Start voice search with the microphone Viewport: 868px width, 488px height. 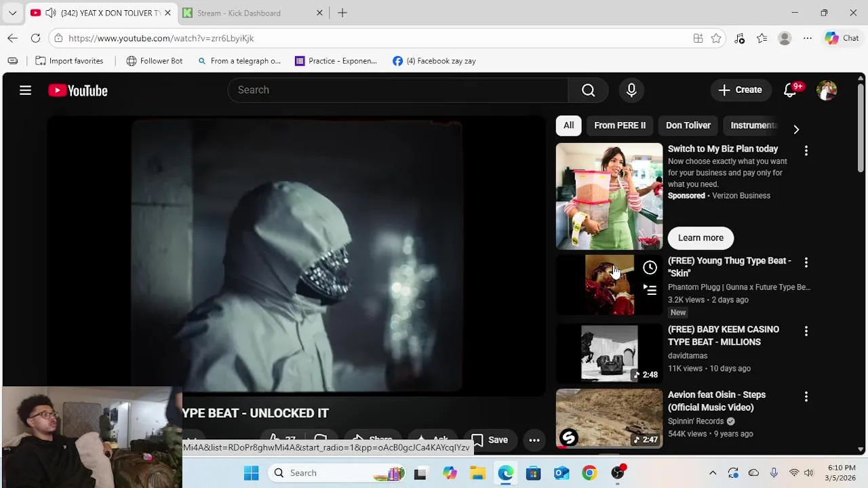click(631, 90)
